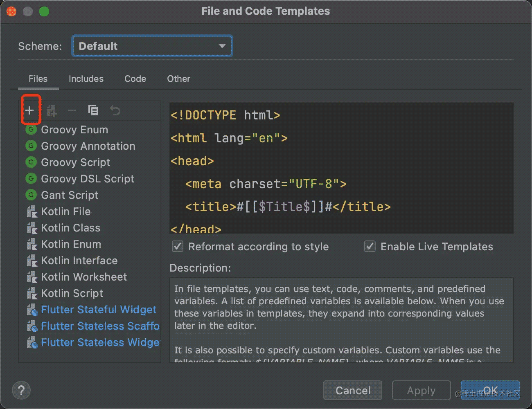Viewport: 532px width, 409px height.
Task: Click the Cancel button
Action: point(352,390)
